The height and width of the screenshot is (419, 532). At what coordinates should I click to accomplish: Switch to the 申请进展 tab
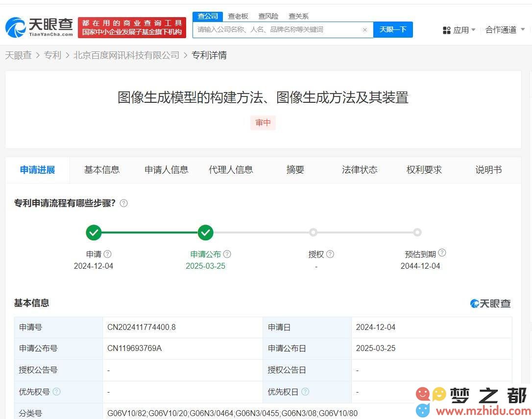[x=38, y=170]
